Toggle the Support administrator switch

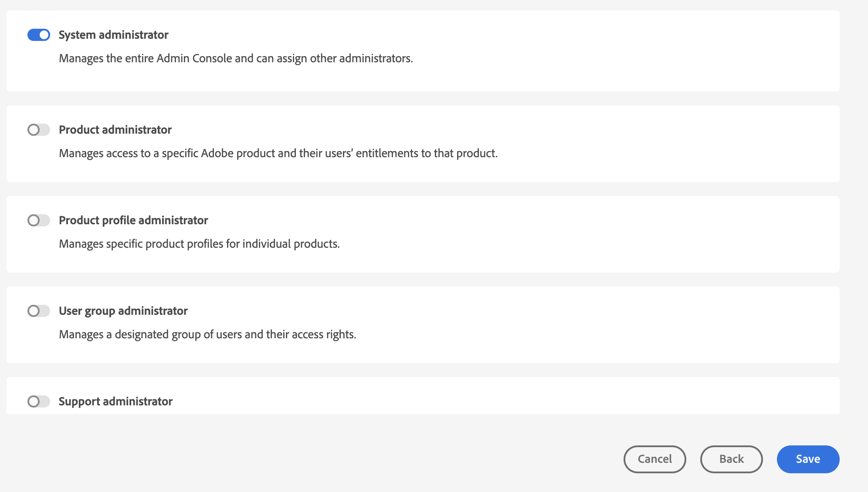[39, 401]
